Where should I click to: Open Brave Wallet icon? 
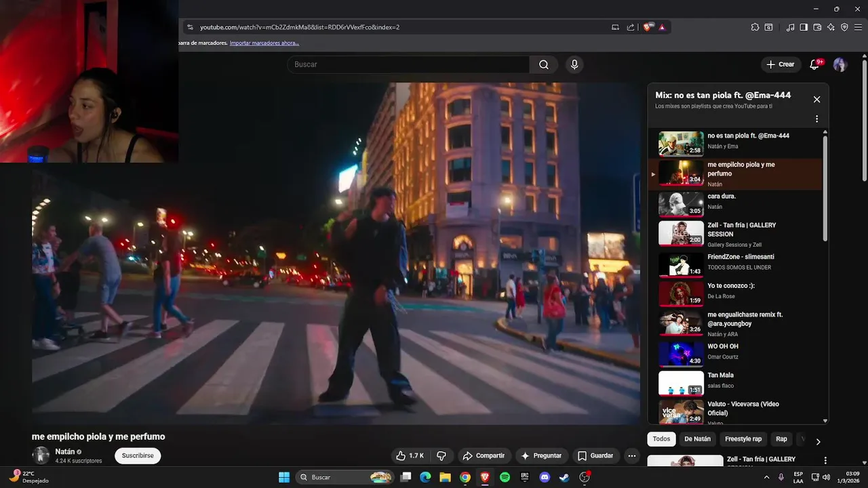click(x=817, y=27)
